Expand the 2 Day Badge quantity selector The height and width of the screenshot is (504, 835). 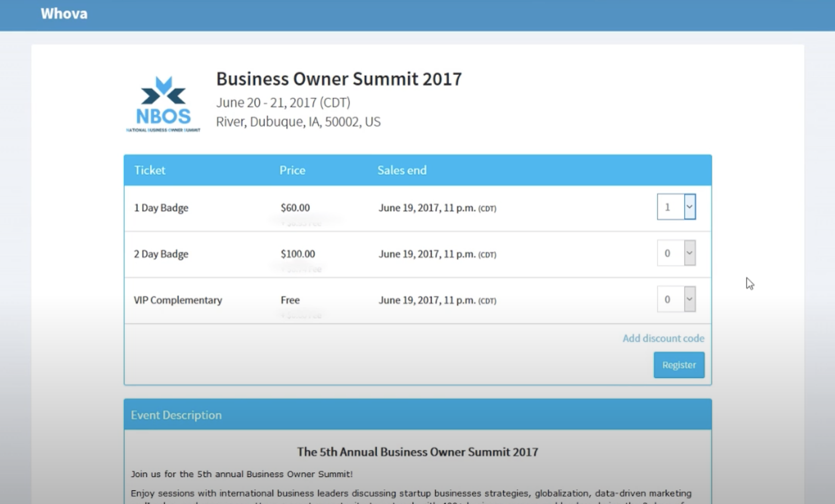[x=676, y=254]
